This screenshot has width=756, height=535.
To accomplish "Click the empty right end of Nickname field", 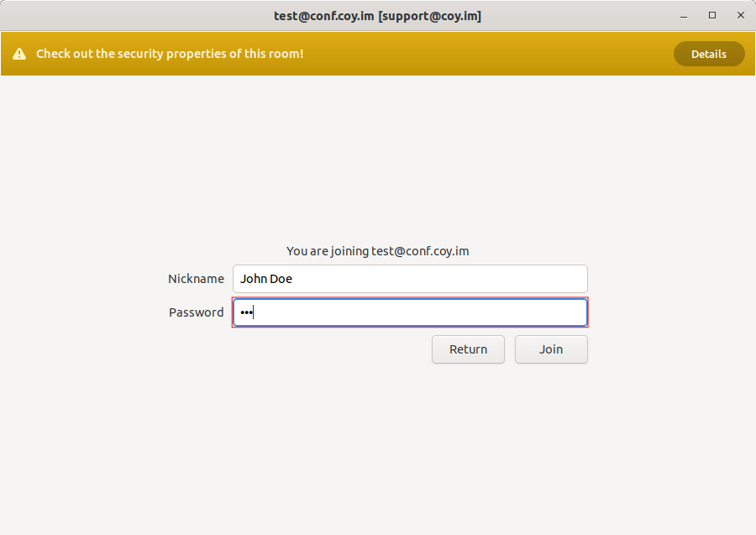I will click(554, 279).
